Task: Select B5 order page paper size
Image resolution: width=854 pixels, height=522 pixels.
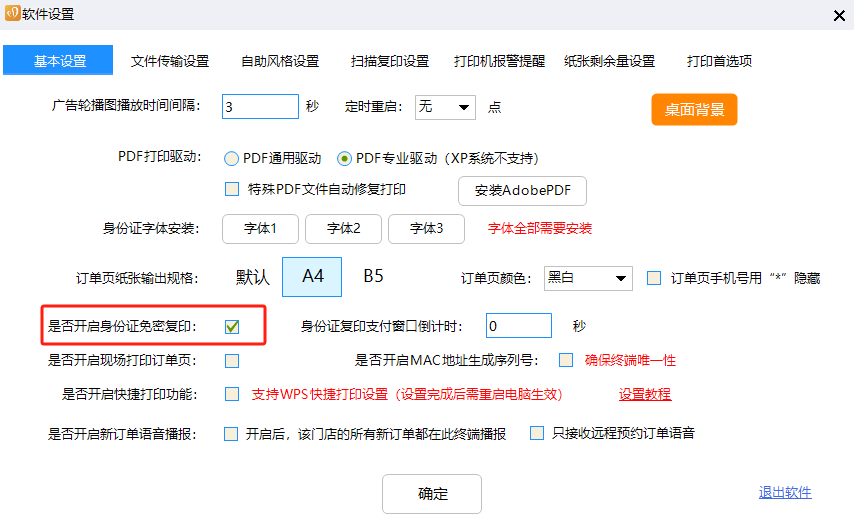Action: pos(373,277)
